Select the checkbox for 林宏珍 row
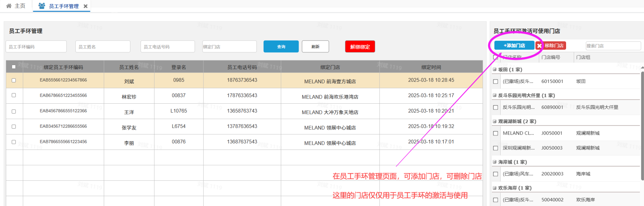The image size is (644, 206). pos(14,95)
